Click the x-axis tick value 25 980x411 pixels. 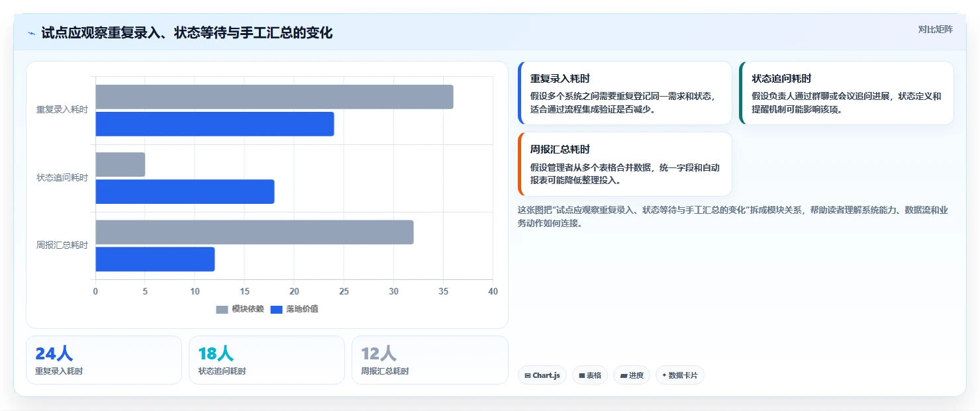click(x=344, y=291)
